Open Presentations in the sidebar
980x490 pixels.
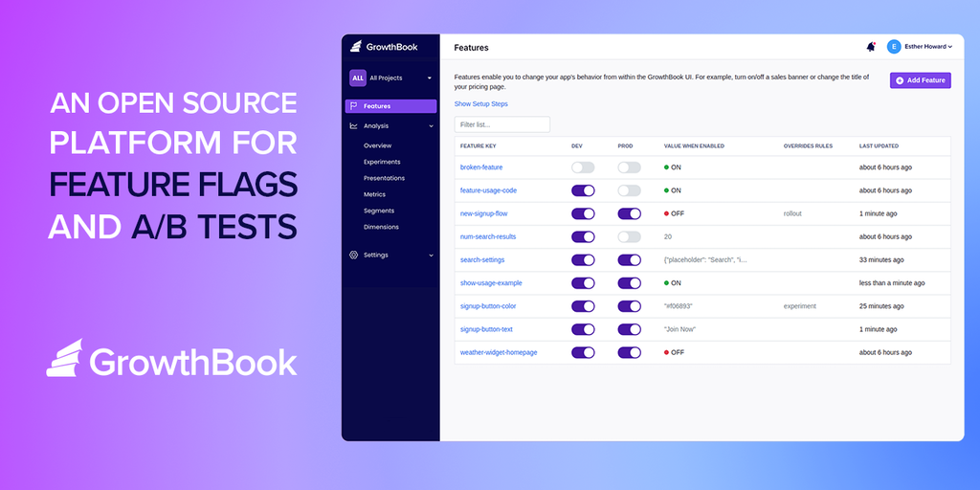[384, 178]
